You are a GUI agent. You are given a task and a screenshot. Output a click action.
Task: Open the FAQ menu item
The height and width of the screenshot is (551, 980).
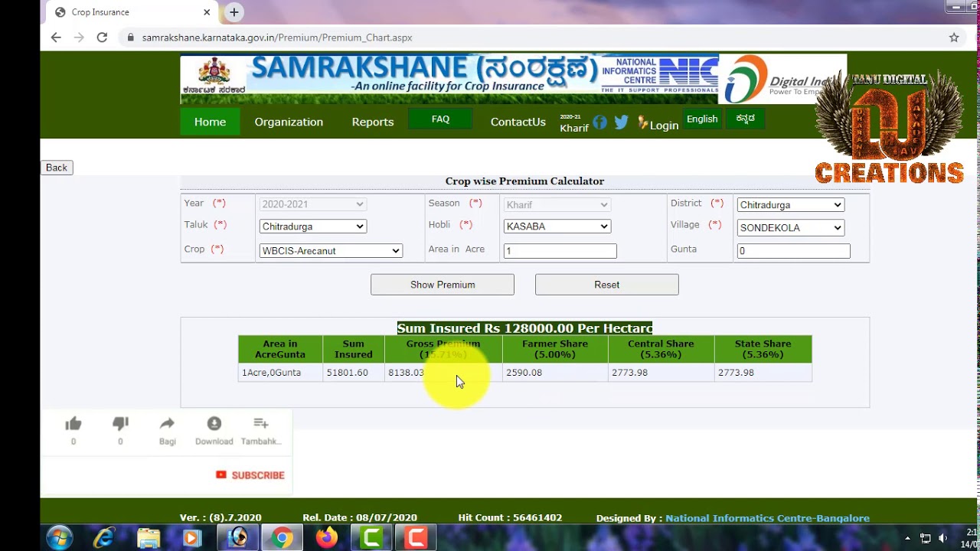[440, 119]
